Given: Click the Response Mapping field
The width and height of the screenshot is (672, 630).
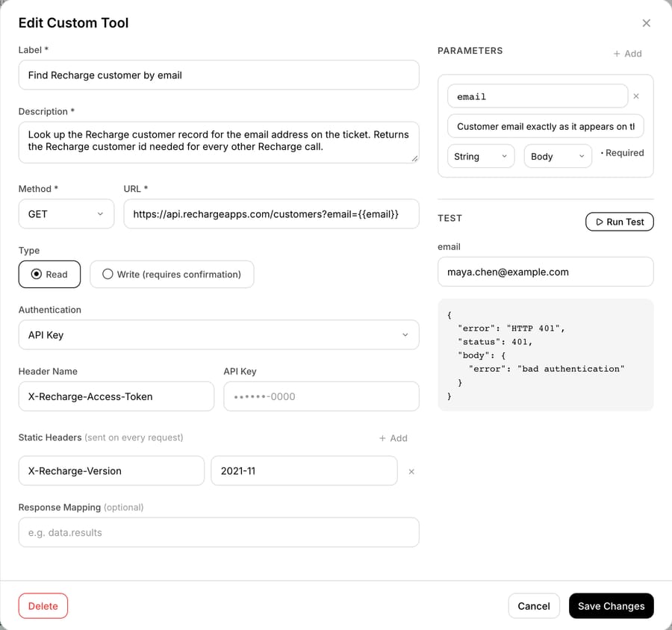Looking at the screenshot, I should [219, 532].
